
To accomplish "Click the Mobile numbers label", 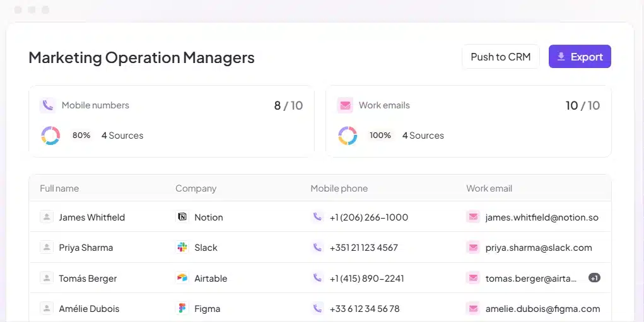I will point(95,105).
